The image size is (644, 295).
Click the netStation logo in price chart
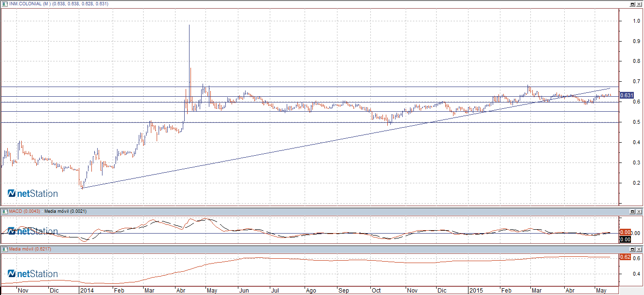click(x=33, y=193)
